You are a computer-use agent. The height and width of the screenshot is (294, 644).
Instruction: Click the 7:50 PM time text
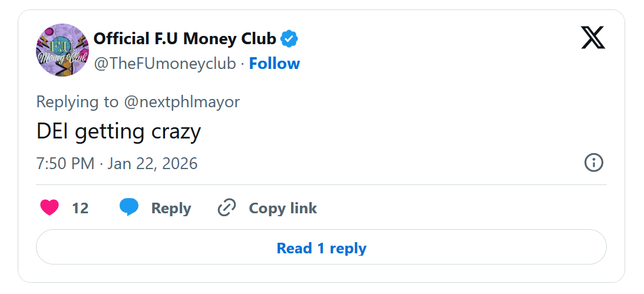pyautogui.click(x=65, y=163)
